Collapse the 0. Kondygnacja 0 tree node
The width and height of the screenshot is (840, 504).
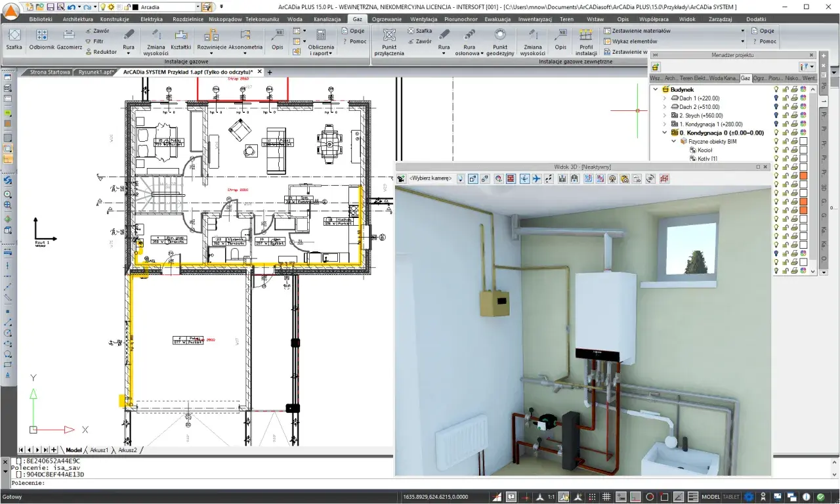pos(664,133)
